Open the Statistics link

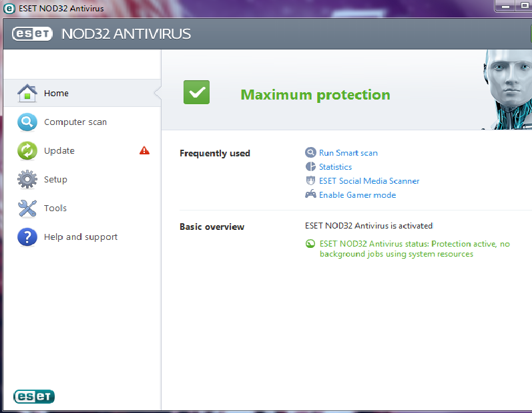coord(335,167)
